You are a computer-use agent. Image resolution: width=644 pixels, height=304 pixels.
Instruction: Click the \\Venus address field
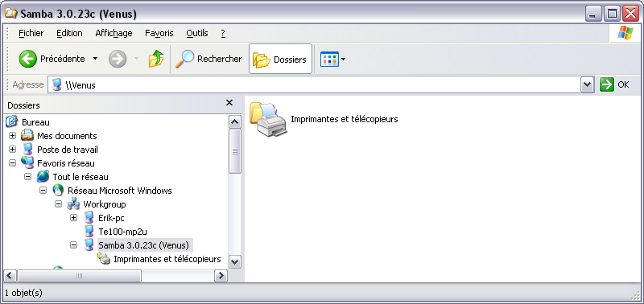[x=320, y=85]
